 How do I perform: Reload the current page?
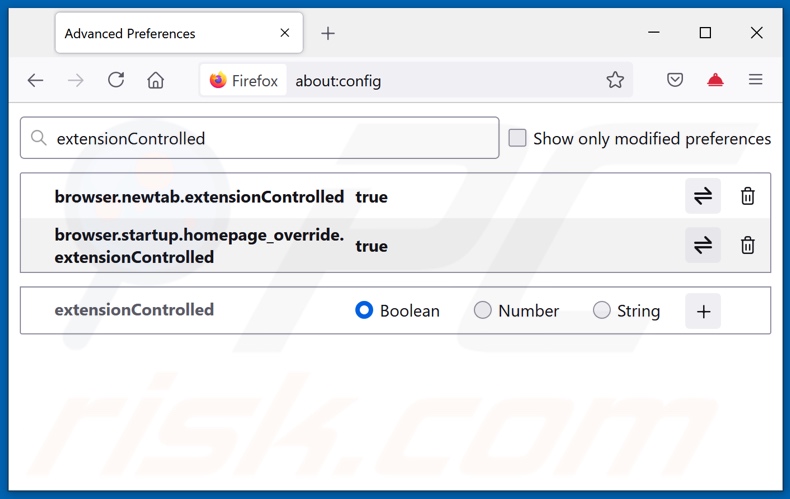[x=116, y=80]
